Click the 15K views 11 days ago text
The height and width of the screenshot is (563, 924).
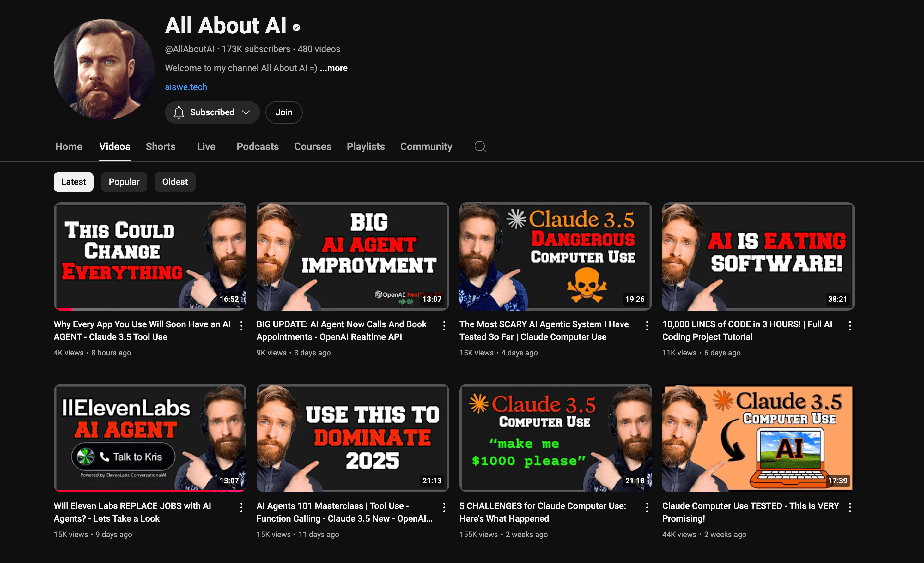[298, 535]
